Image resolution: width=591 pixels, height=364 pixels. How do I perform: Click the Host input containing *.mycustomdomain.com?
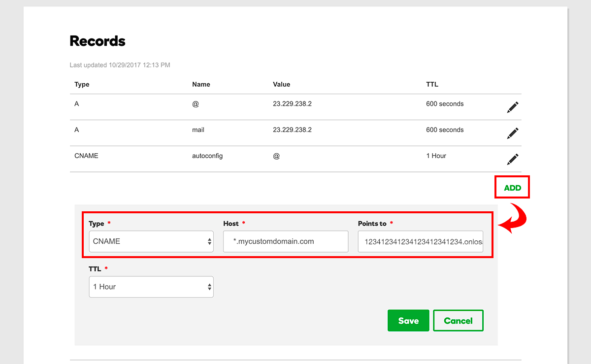(x=286, y=241)
